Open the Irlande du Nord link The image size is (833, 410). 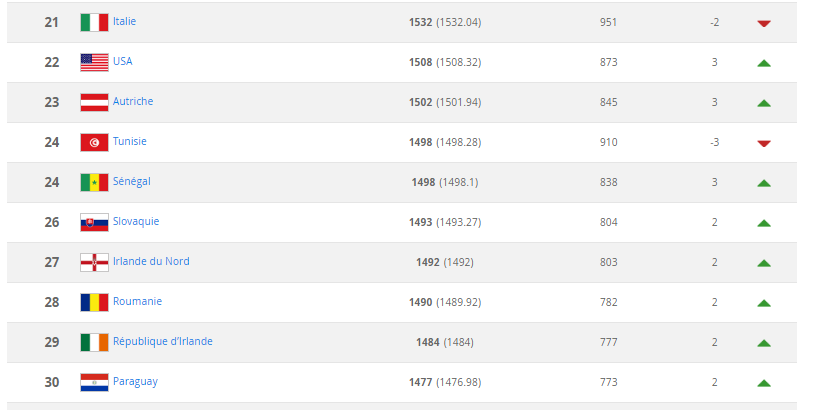click(151, 261)
